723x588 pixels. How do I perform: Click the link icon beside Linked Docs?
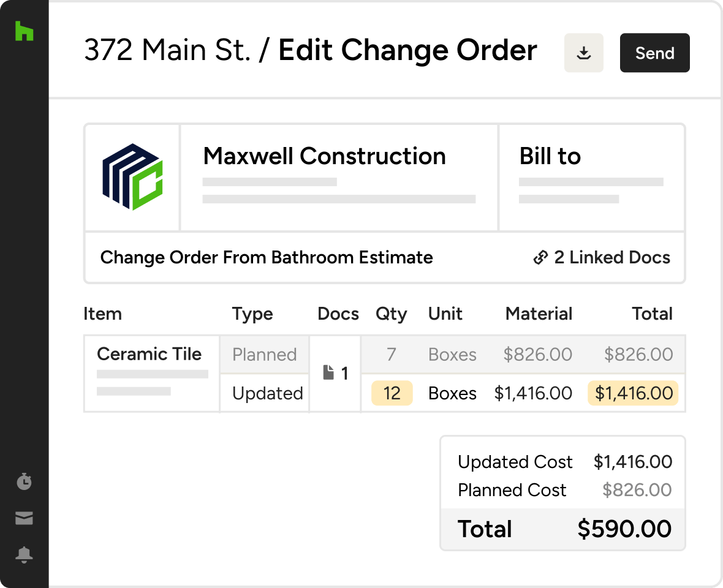540,258
